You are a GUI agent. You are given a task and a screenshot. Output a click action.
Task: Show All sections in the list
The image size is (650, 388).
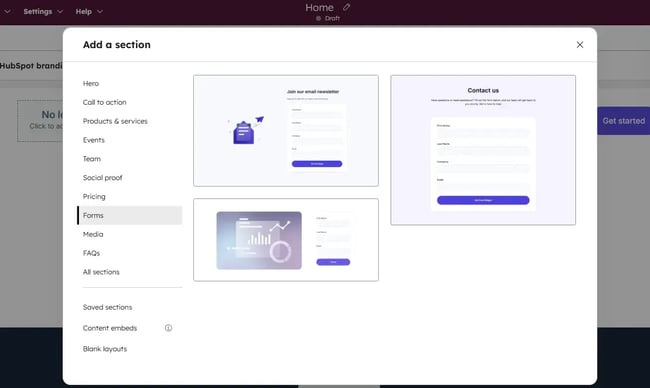(x=101, y=272)
